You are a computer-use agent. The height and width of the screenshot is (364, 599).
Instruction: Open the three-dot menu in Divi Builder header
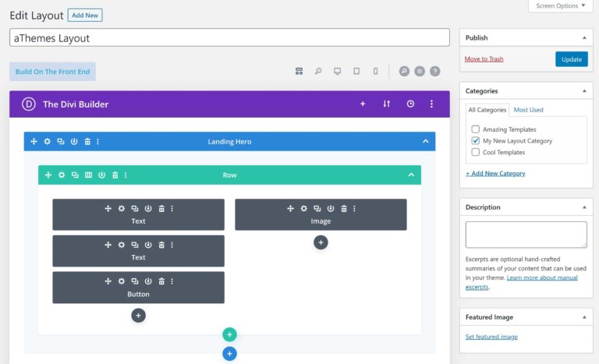click(x=431, y=104)
